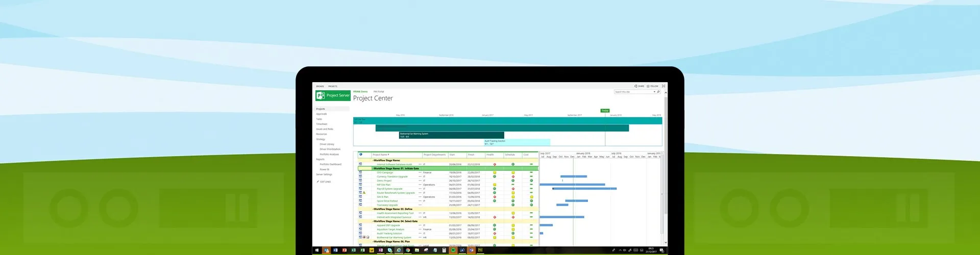
Task: Open Driver Library under Strategy
Action: (x=327, y=144)
